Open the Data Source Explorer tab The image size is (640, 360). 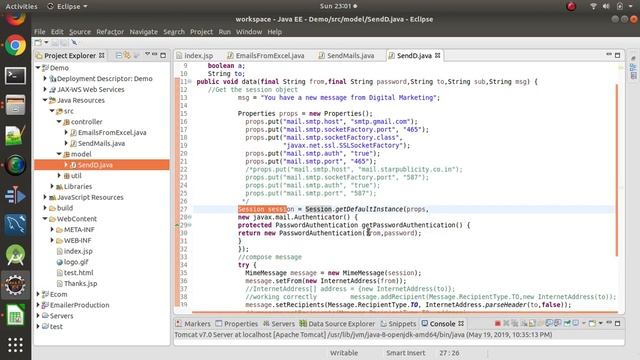[337, 324]
